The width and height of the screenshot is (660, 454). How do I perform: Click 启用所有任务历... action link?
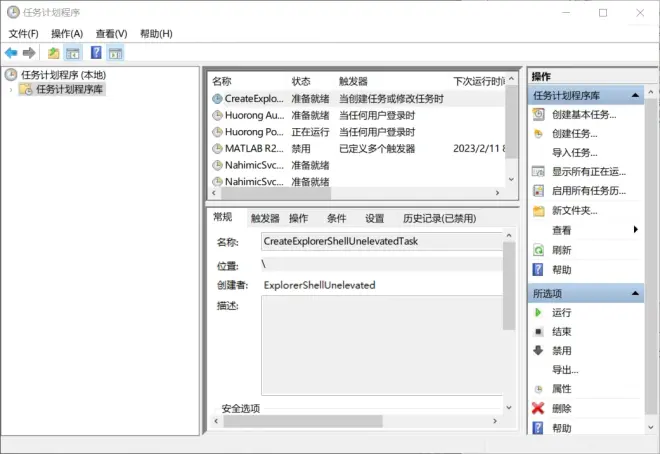pyautogui.click(x=589, y=191)
